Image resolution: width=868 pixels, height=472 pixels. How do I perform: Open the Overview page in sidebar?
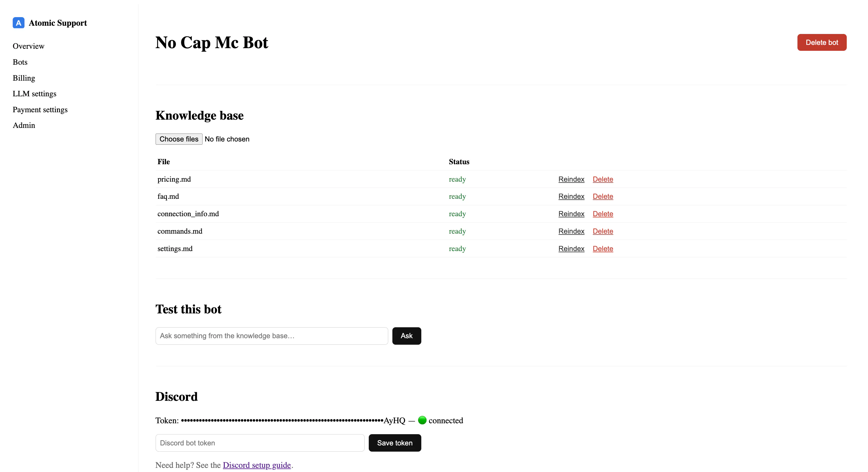coord(28,46)
